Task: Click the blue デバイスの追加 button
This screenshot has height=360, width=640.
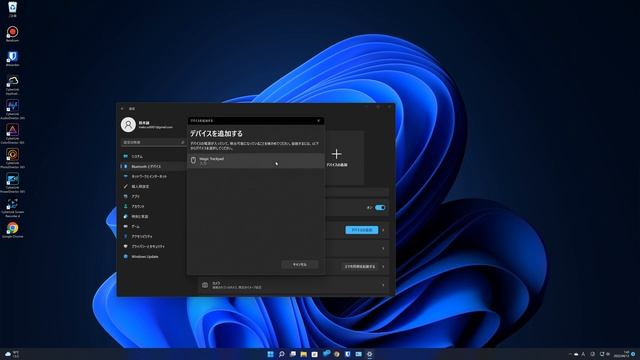Action: point(362,230)
